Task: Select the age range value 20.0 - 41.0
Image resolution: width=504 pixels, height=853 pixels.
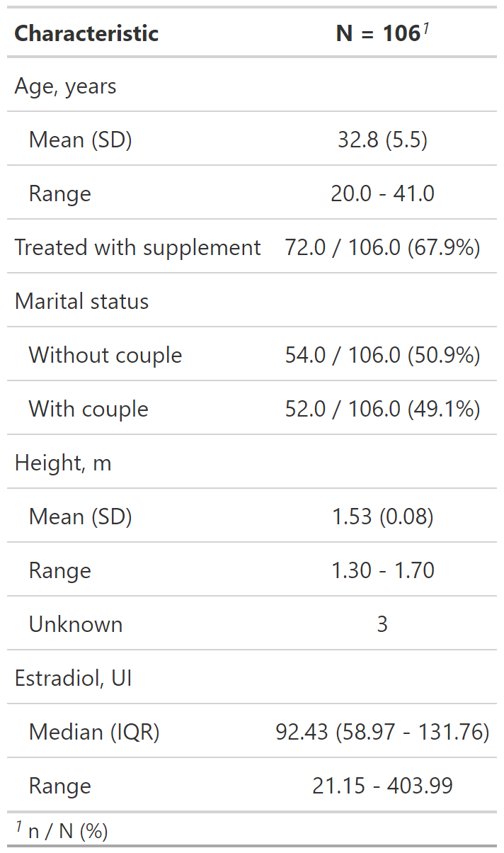Action: coord(382,194)
